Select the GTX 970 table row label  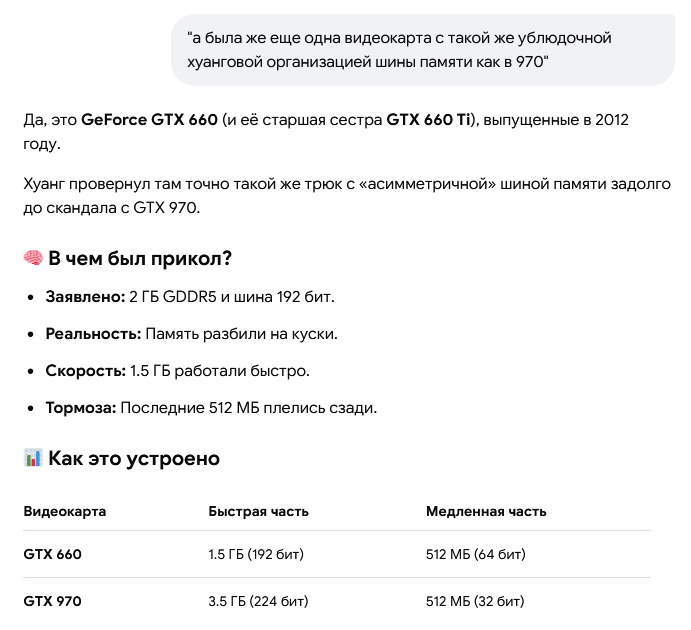[x=52, y=601]
